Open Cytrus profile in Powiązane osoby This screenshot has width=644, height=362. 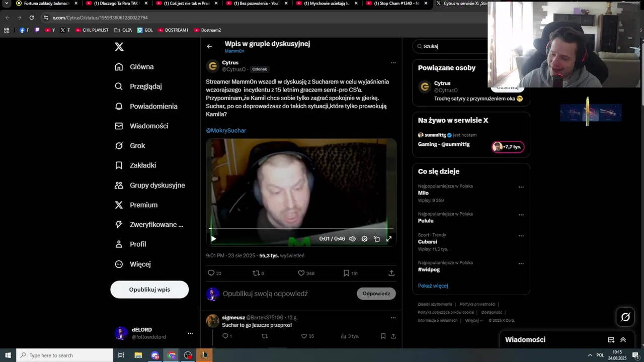442,83
